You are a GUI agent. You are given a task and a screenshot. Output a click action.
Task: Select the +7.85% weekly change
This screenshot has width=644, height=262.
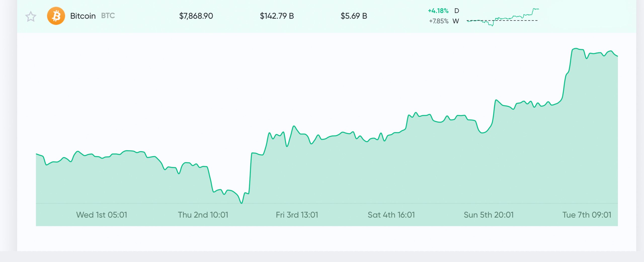[439, 21]
